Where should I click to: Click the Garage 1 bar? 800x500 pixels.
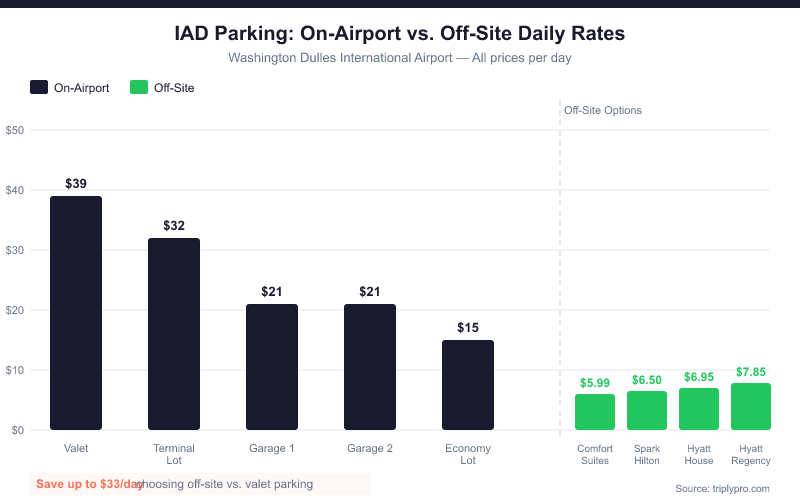tap(272, 367)
